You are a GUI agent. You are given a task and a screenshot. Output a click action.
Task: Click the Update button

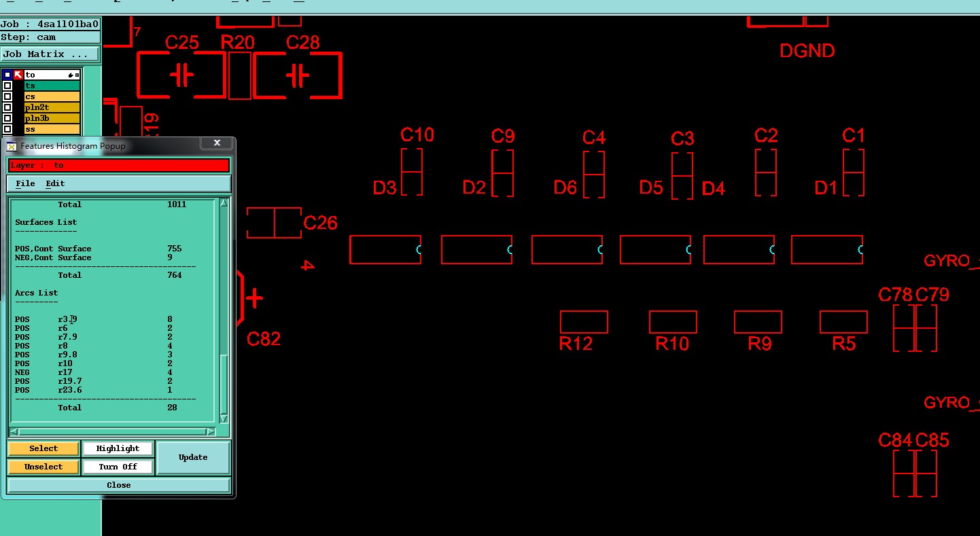pos(193,457)
